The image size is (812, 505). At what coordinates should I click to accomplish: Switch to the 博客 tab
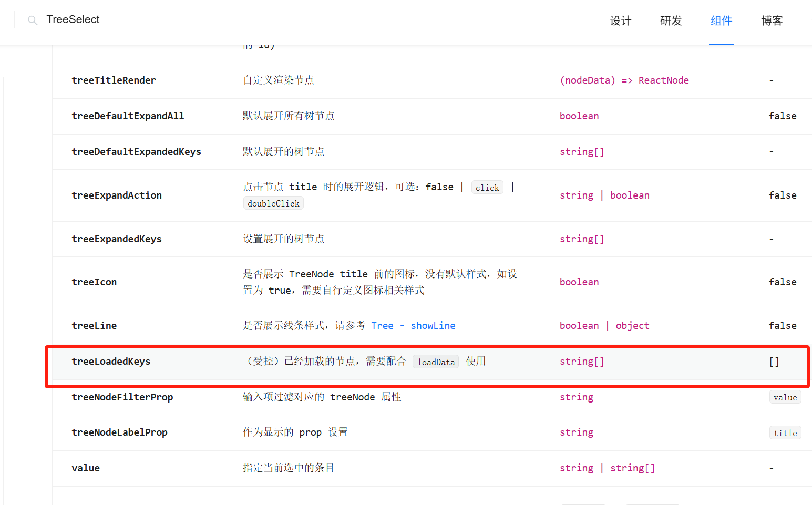tap(772, 21)
